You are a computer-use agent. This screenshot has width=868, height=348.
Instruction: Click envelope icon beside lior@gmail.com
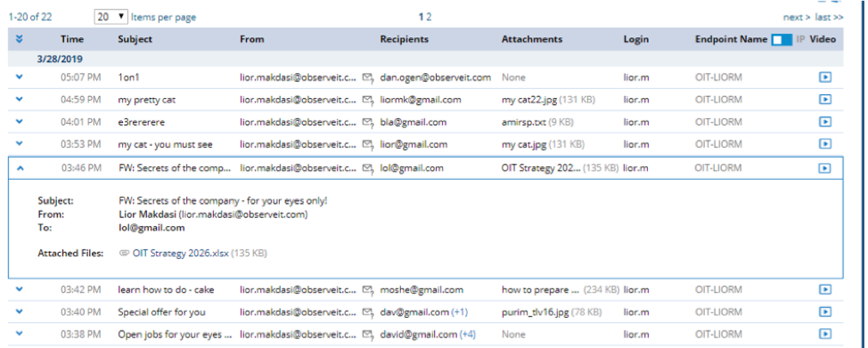tap(367, 144)
